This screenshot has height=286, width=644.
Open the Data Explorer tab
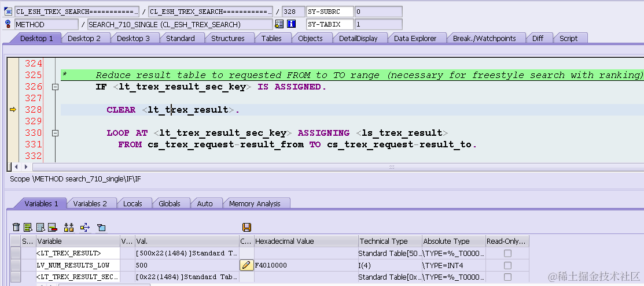415,38
